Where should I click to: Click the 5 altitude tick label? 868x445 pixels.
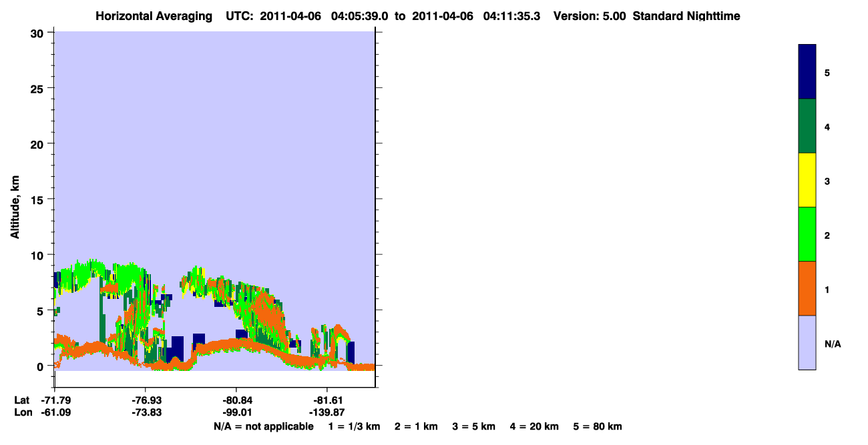(41, 311)
